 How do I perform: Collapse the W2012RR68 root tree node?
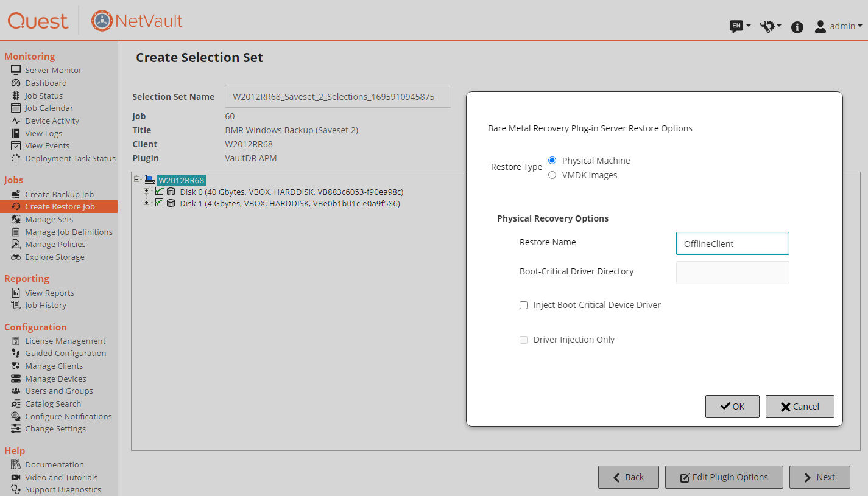click(x=137, y=180)
